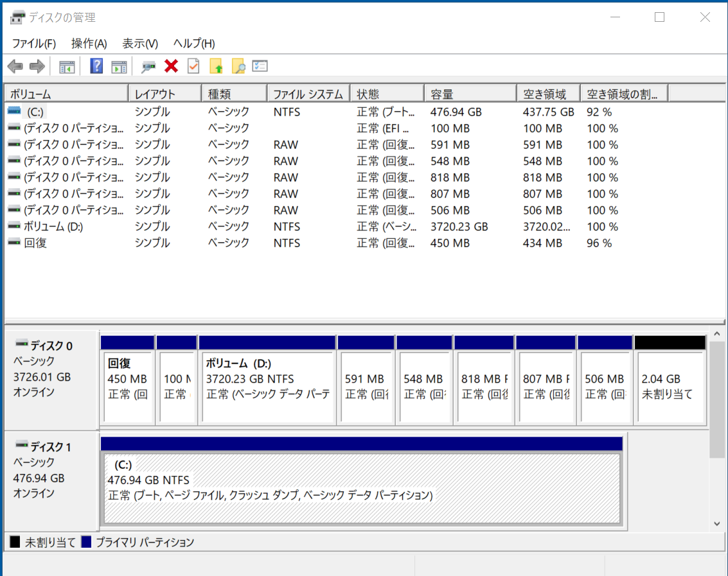
Task: Click the connect drive icon in toolbar
Action: (x=149, y=66)
